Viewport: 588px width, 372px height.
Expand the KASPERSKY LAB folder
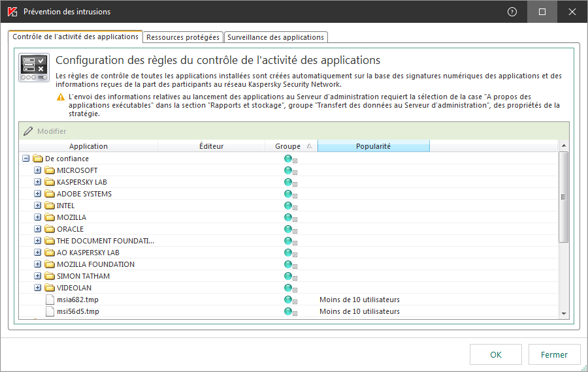tap(38, 182)
